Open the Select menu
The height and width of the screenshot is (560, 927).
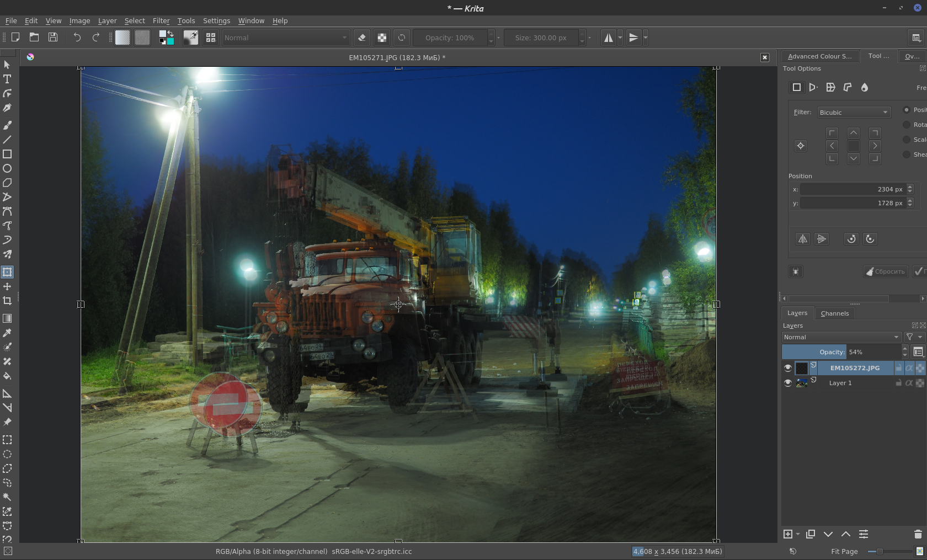click(x=135, y=21)
